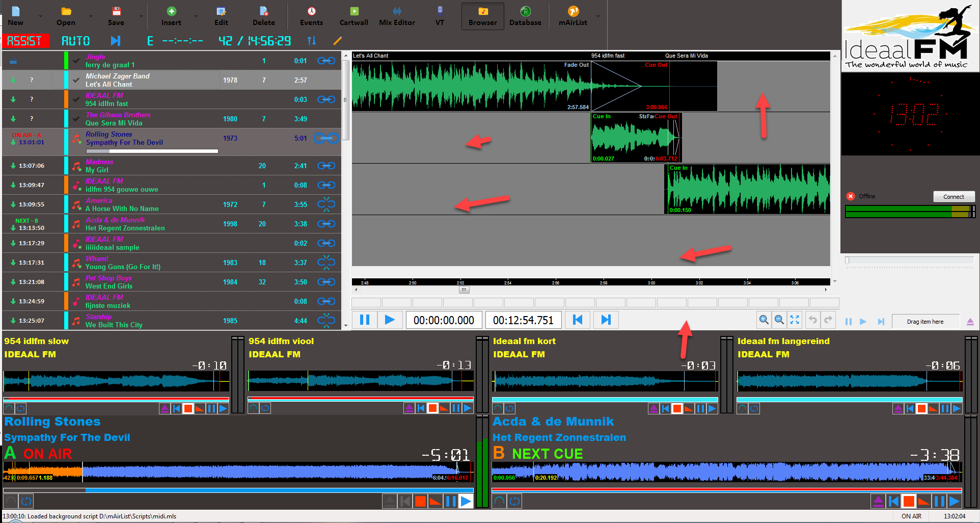Screen dimensions: 980x523
Task: Open the New button dropdown arrow
Action: point(41,16)
